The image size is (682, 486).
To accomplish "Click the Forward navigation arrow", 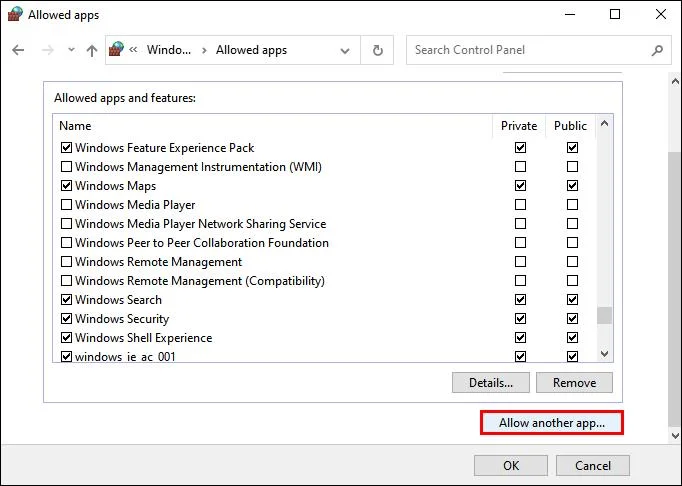I will pos(47,50).
